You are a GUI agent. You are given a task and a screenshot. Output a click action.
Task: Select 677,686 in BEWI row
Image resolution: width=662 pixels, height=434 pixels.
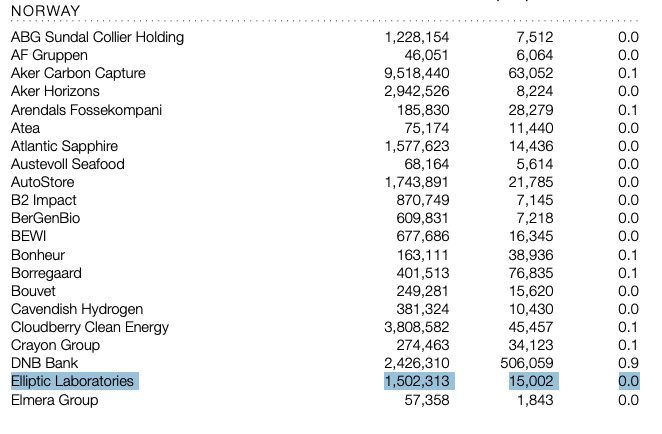pyautogui.click(x=423, y=236)
